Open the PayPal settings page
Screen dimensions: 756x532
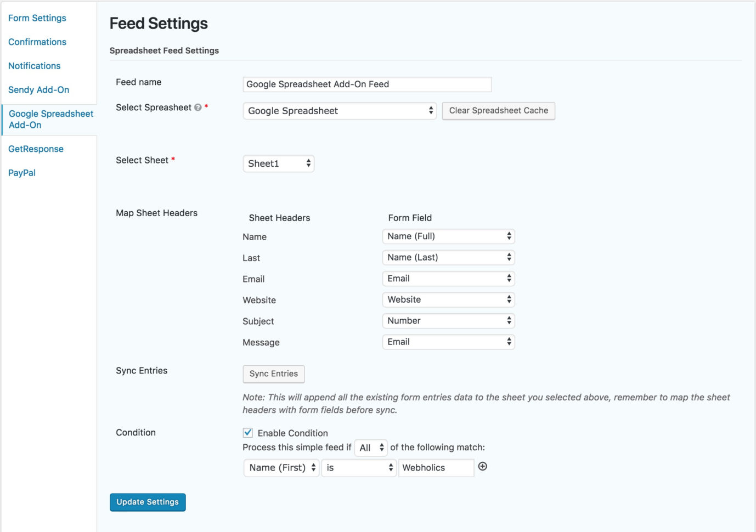[22, 172]
